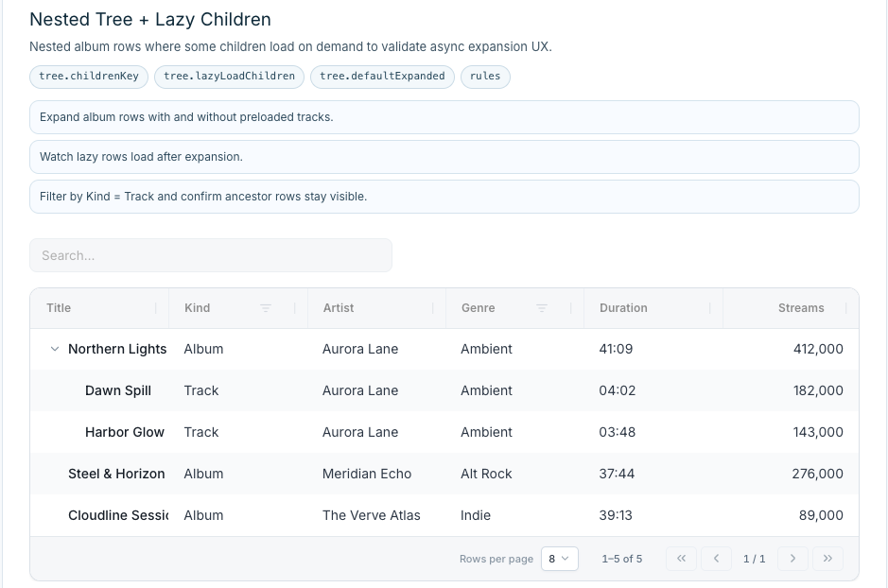Collapse the Northern Lights album row
The image size is (888, 588).
54,349
